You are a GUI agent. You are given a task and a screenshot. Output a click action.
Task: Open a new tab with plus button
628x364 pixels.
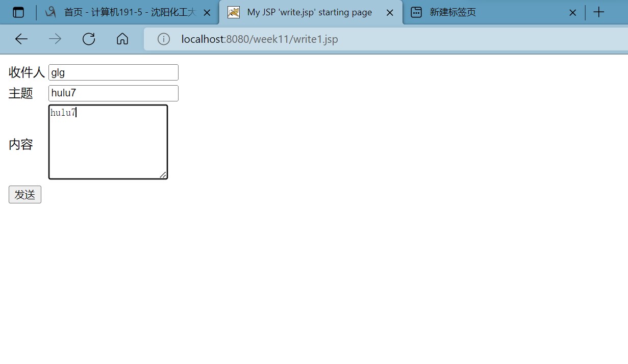click(x=599, y=12)
